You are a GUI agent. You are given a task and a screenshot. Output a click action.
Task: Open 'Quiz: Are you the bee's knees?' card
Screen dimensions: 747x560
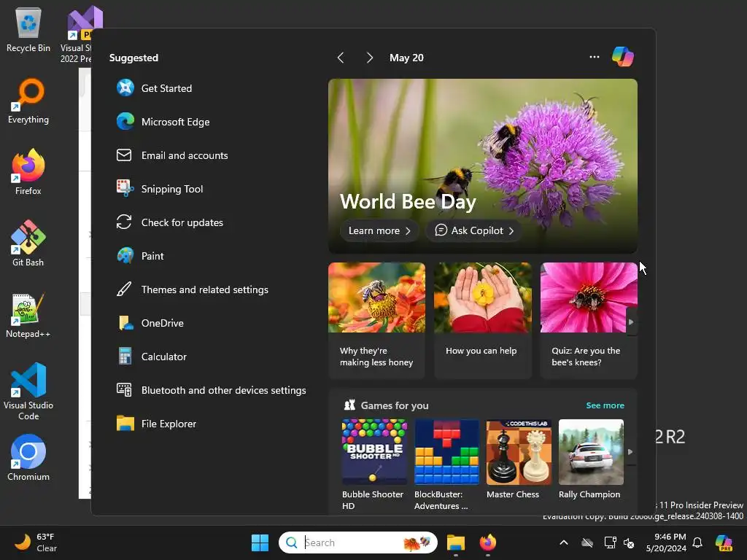click(589, 321)
